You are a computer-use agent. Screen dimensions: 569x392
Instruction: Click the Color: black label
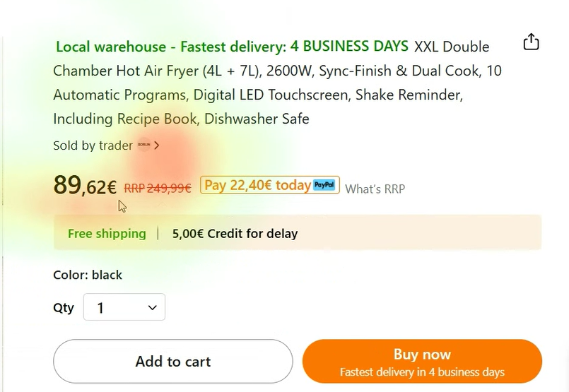(88, 275)
